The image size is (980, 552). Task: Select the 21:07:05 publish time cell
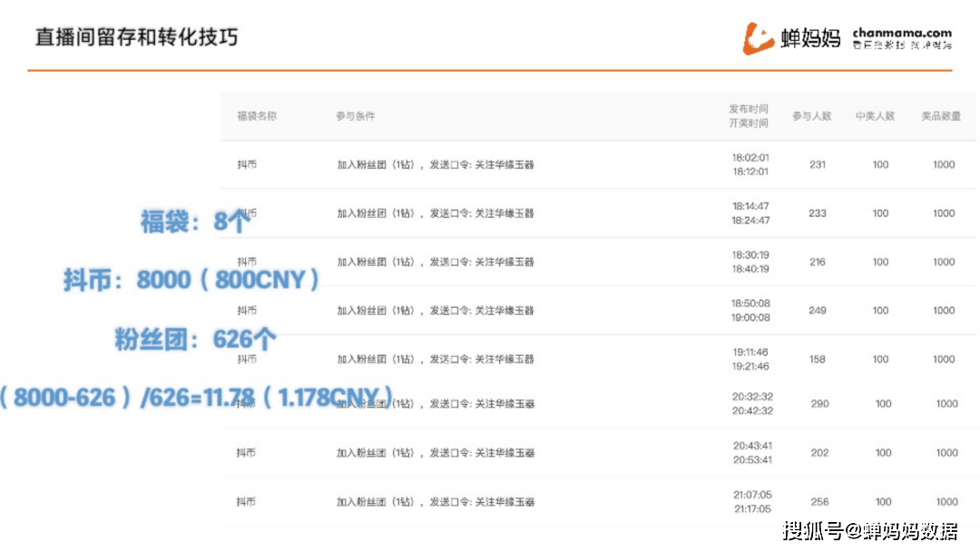tap(752, 495)
